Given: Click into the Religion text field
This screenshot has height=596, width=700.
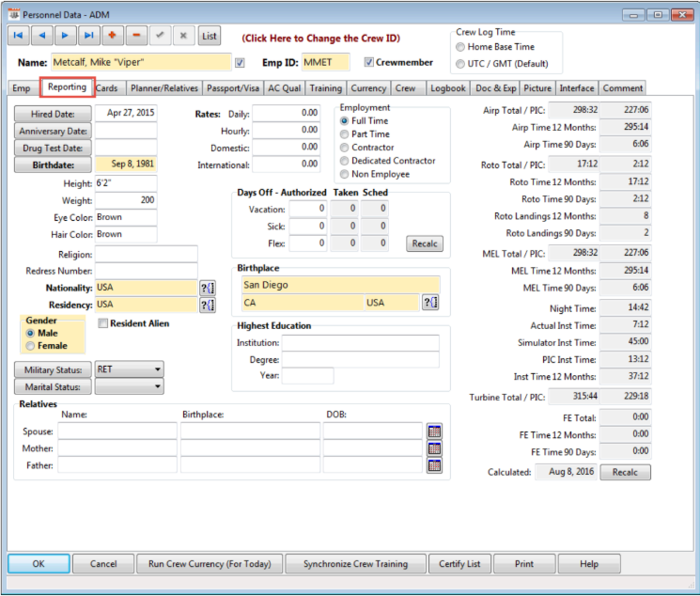Looking at the screenshot, I should coord(146,254).
